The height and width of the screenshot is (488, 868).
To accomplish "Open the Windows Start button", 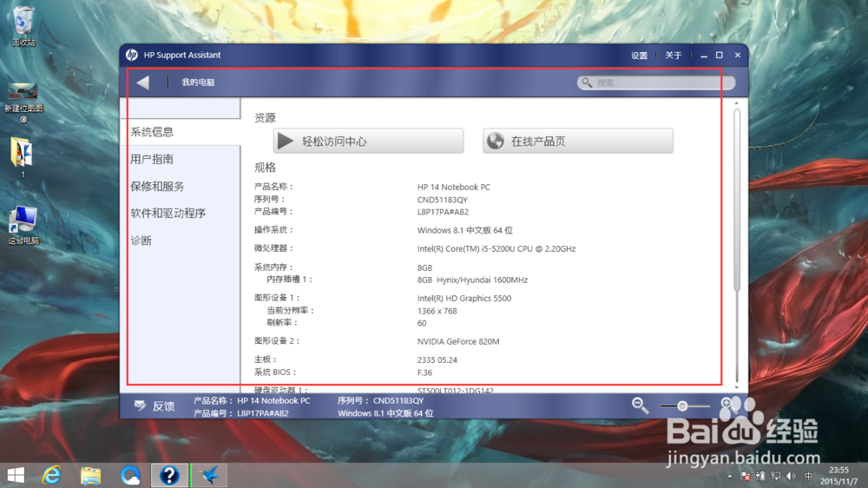I will (x=16, y=475).
